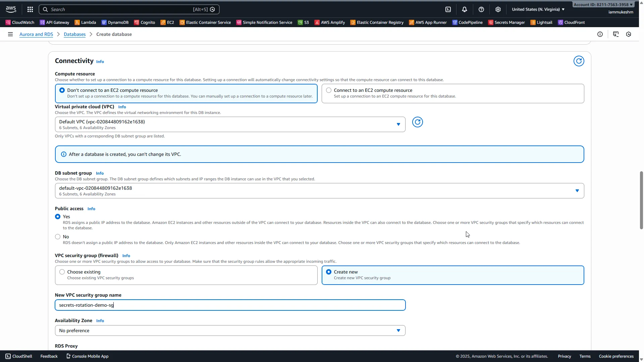
Task: Open the DB subnet group dropdown
Action: [577, 190]
